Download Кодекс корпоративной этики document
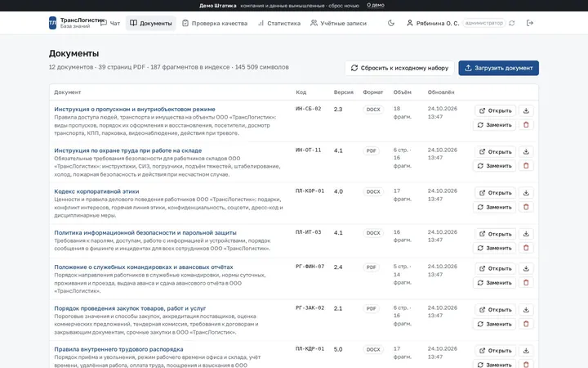Screen dimensions: 588x368 (526, 193)
